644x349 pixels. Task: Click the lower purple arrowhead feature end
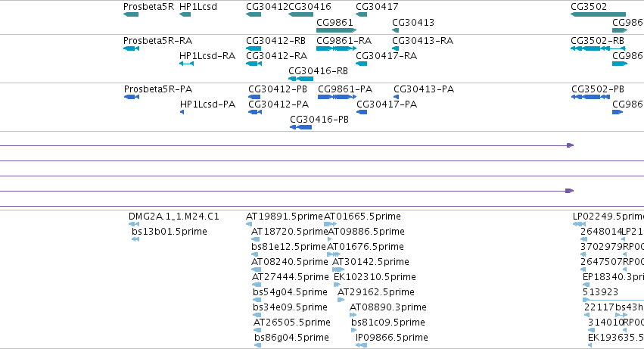tap(570, 191)
